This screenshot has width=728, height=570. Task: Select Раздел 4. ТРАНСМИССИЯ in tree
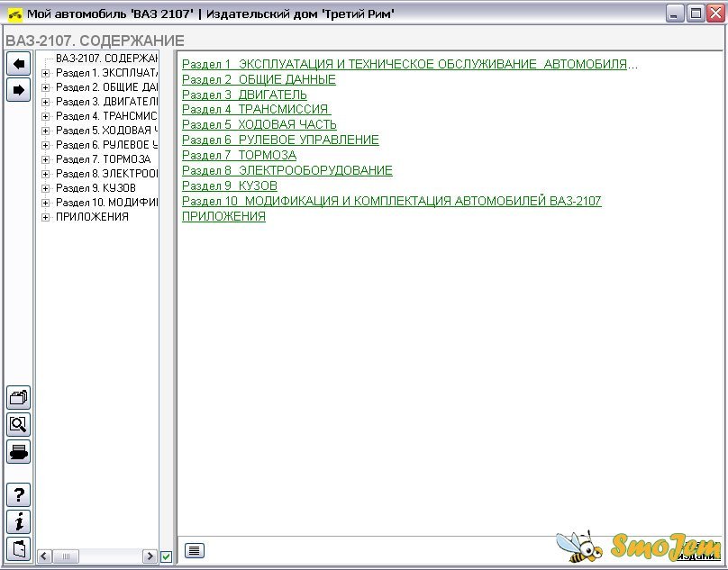[106, 116]
